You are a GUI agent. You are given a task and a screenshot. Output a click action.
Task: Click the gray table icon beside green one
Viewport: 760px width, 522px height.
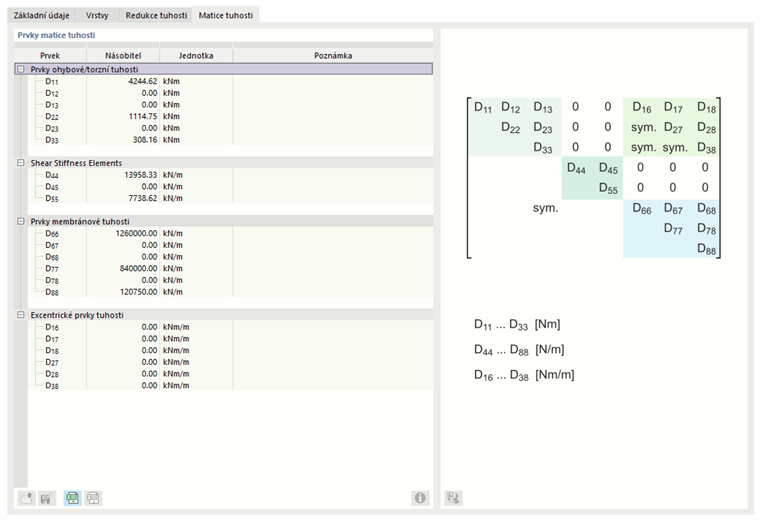coord(93,497)
